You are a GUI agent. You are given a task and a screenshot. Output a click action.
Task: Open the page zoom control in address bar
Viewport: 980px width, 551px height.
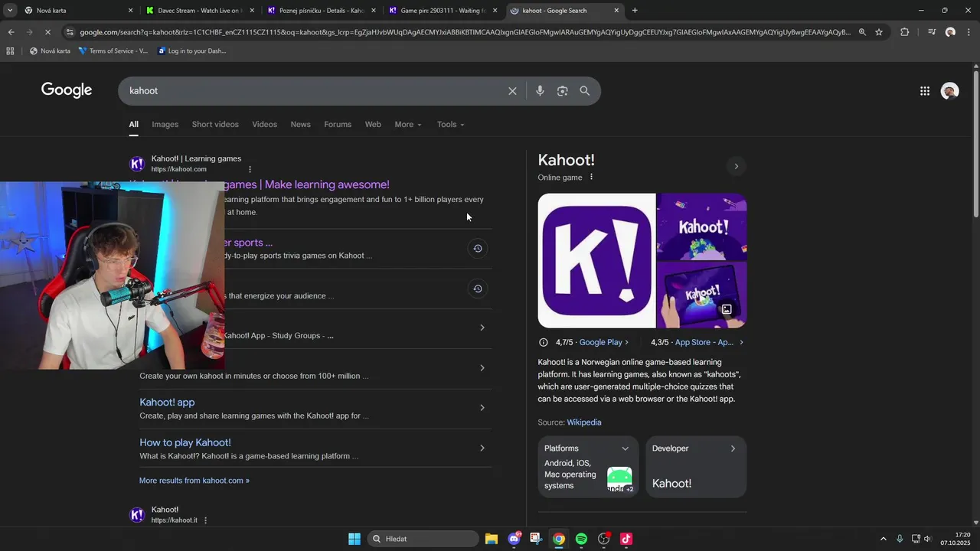(862, 32)
